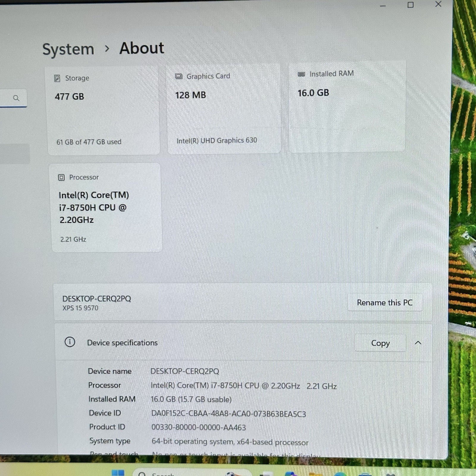Open the Graphics Card 128 MB card
The width and height of the screenshot is (476, 476).
pyautogui.click(x=224, y=109)
